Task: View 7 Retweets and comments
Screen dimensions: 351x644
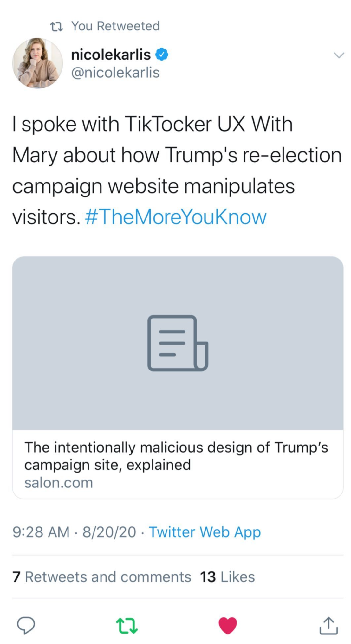Action: (101, 577)
